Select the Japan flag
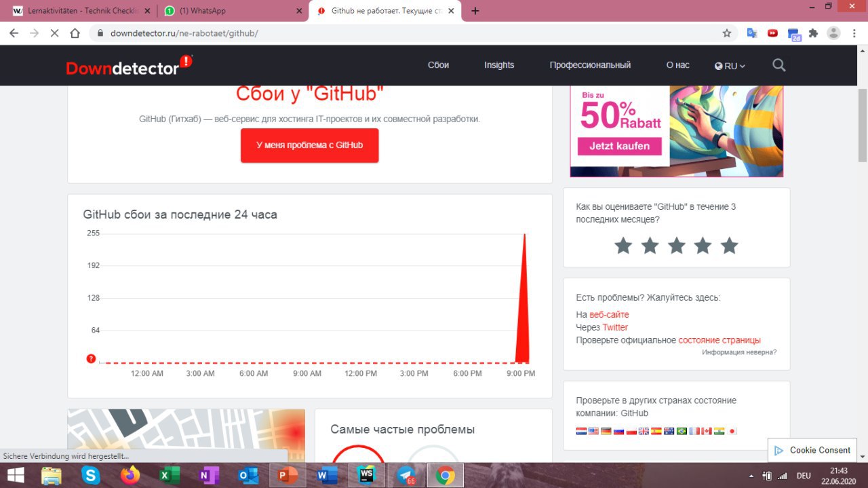This screenshot has height=488, width=868. (x=732, y=431)
